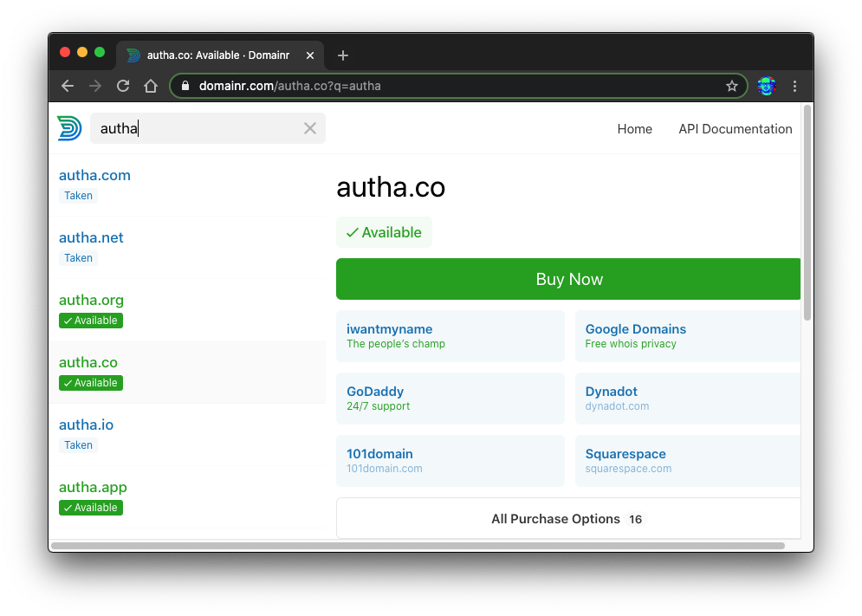Bookmark this page with the star
862x616 pixels.
(731, 86)
